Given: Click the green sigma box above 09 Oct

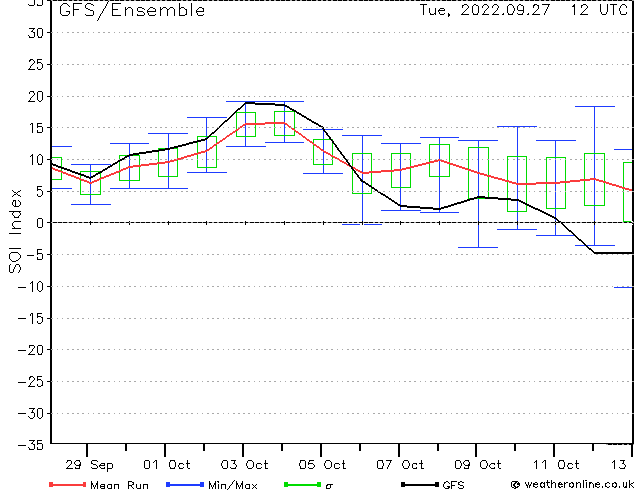Looking at the screenshot, I should click(x=478, y=173).
